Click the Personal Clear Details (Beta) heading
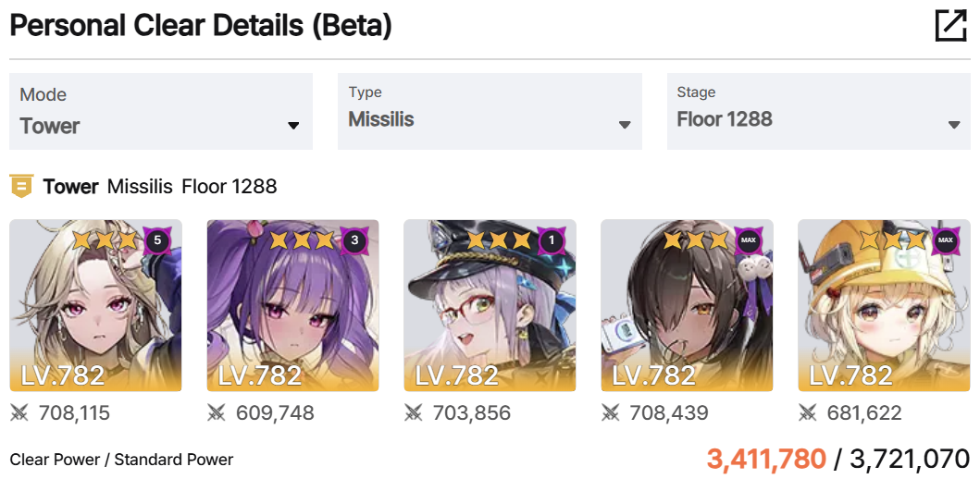Screen dimensions: 980x479 pos(201,26)
